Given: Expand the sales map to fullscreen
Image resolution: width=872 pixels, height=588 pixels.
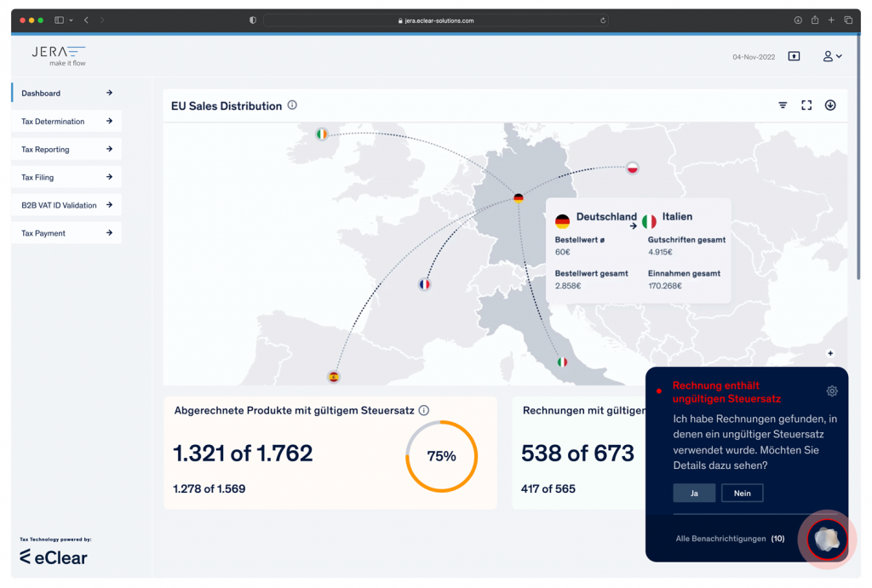Looking at the screenshot, I should click(x=806, y=105).
